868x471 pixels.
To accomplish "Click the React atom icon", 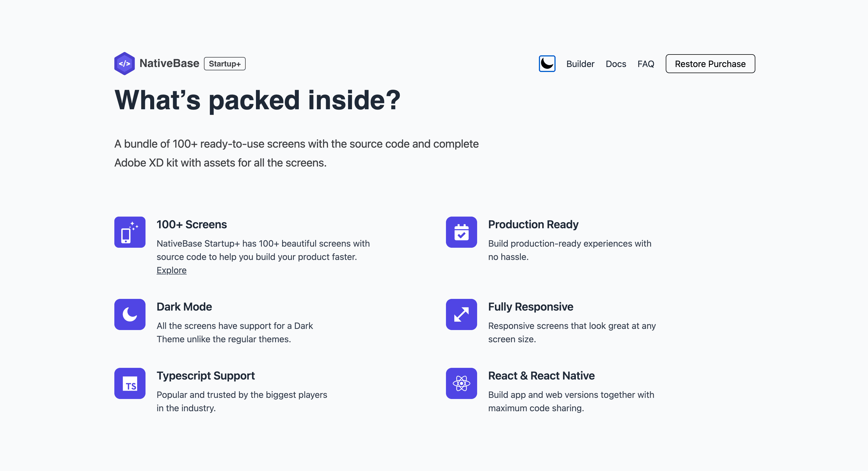I will point(461,383).
